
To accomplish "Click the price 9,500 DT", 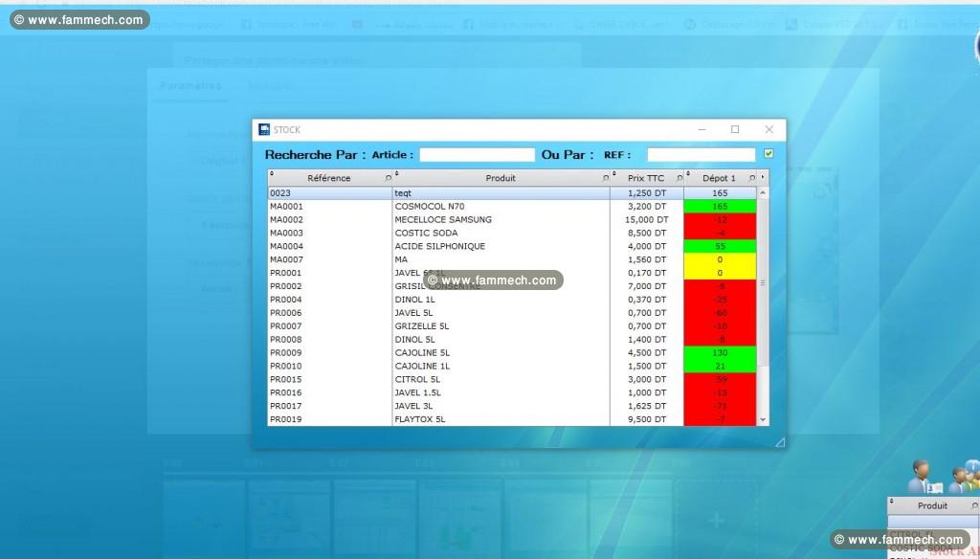I will point(647,419).
